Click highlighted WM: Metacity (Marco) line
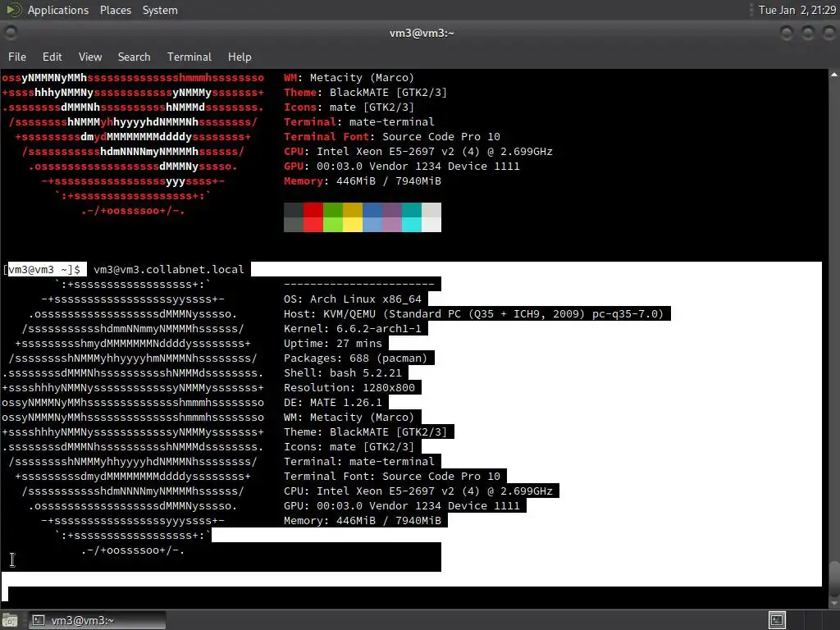Viewport: 840px width, 630px height. [x=349, y=418]
